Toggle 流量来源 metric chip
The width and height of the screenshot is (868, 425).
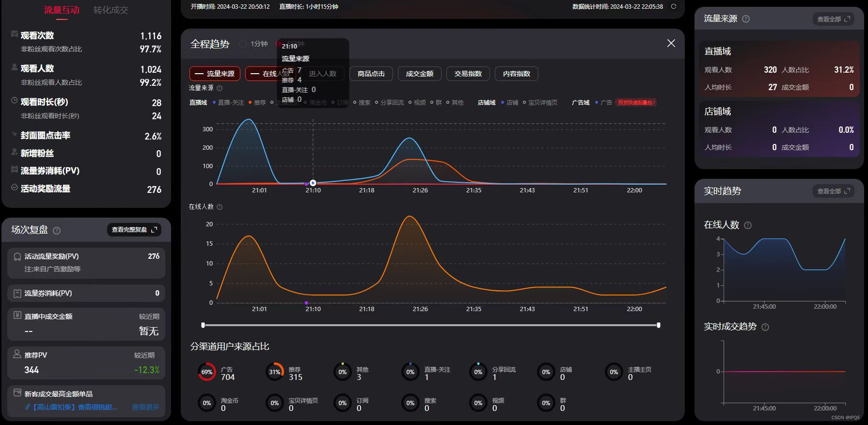coord(215,74)
